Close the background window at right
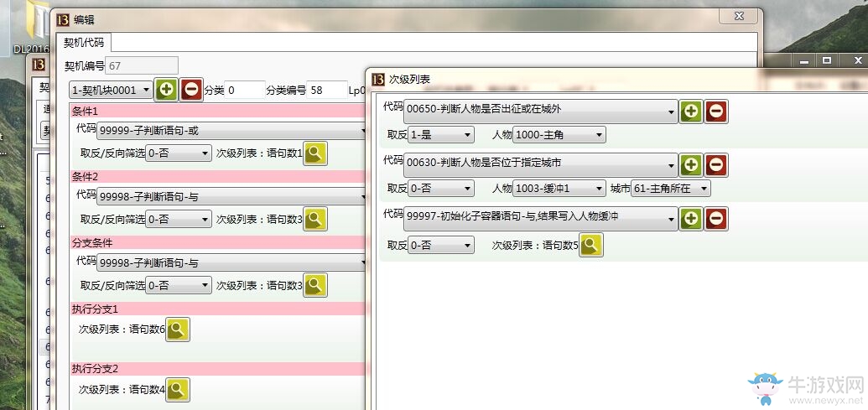The image size is (868, 410). click(x=857, y=60)
